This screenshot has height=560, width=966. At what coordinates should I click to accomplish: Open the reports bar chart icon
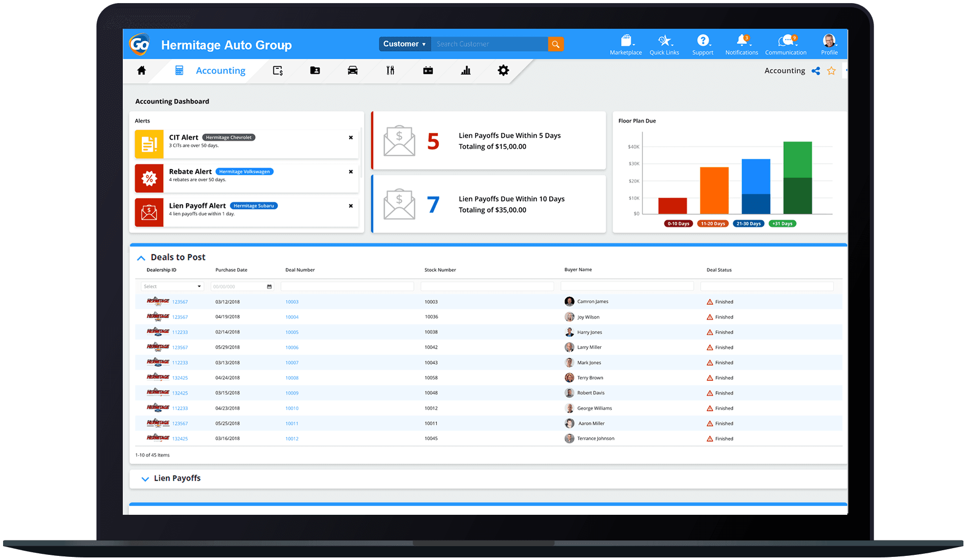[465, 70]
